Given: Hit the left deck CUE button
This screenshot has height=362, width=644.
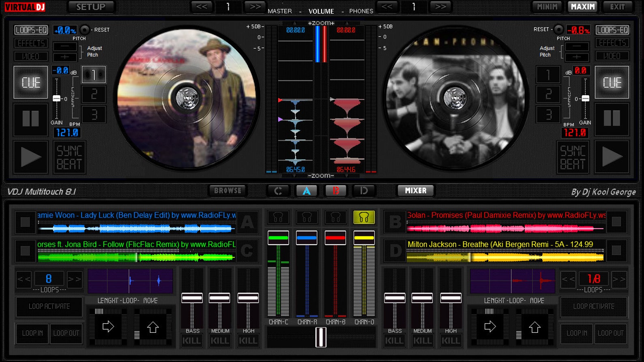Looking at the screenshot, I should click(x=31, y=82).
